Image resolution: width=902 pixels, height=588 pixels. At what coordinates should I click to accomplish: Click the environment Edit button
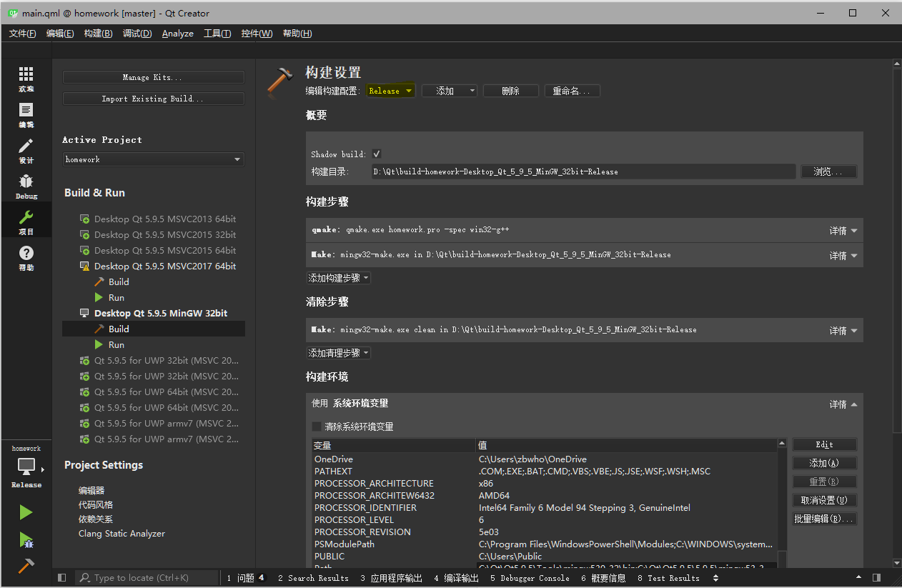[824, 444]
